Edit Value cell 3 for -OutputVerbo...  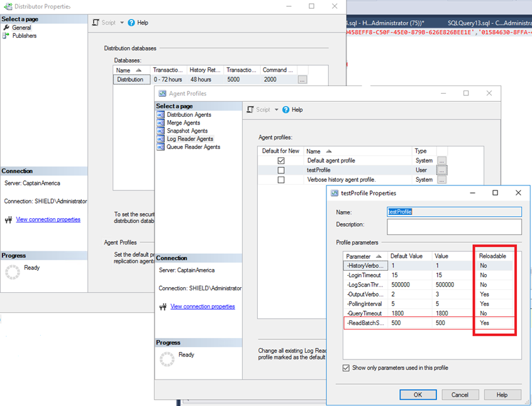click(453, 294)
